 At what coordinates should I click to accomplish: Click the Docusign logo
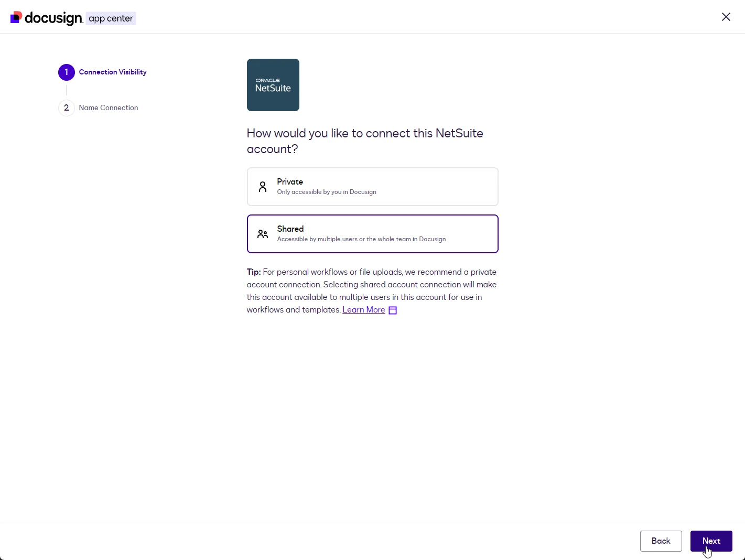pos(47,18)
